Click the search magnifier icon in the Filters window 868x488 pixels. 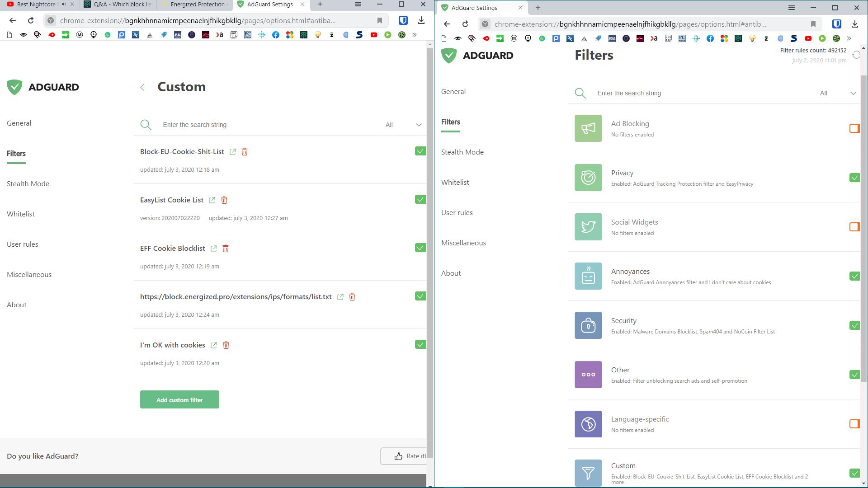(x=580, y=93)
